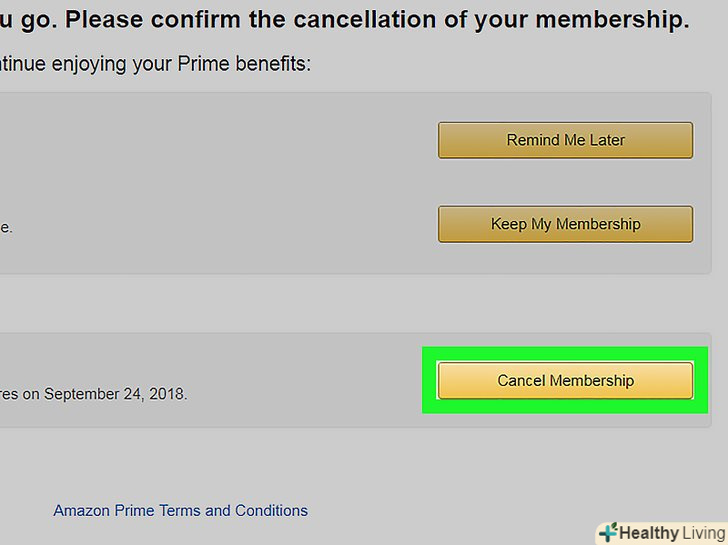Click the Cancel Membership button
Screen dimensions: 728x545
565,381
